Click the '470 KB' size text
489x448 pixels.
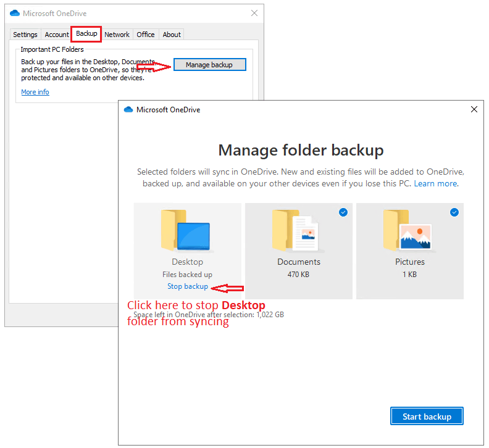click(298, 275)
